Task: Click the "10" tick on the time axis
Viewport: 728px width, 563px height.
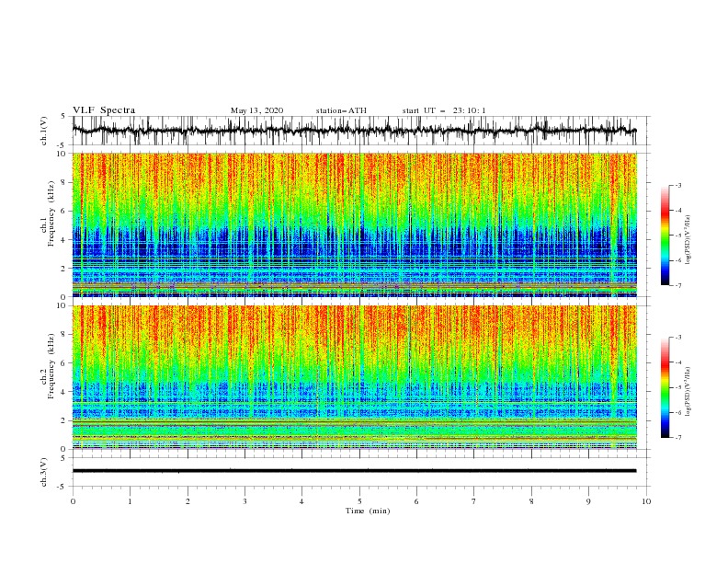Action: coord(646,501)
